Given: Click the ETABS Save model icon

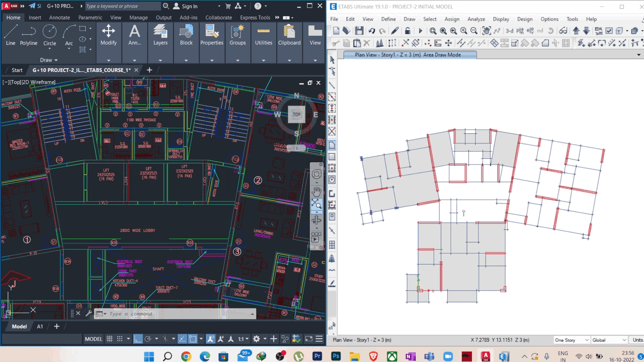Looking at the screenshot, I should [x=359, y=31].
